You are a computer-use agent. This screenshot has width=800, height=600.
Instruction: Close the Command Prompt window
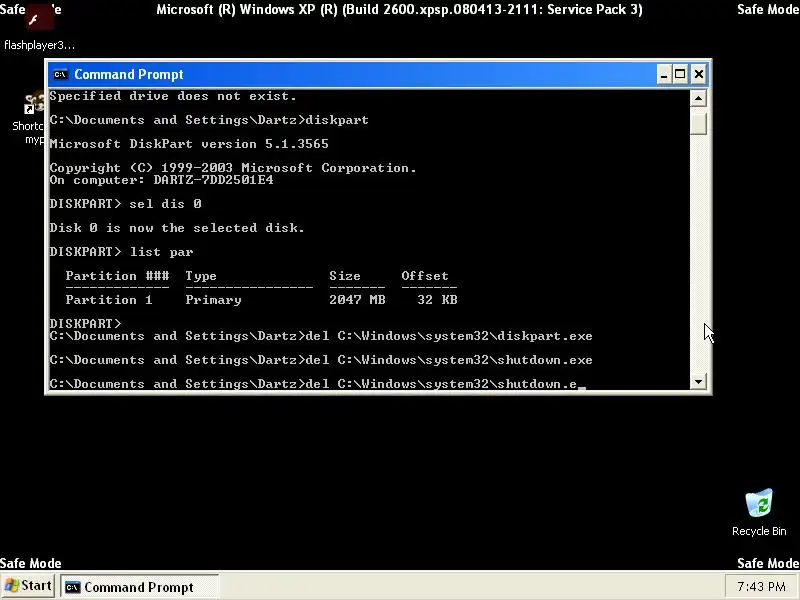tap(698, 74)
